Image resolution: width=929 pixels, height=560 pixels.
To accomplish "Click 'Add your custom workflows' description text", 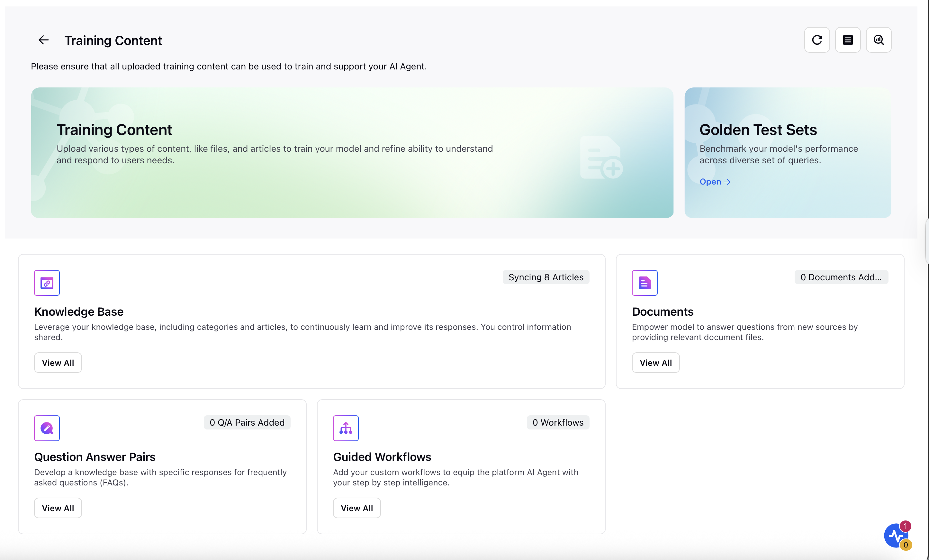I will (455, 477).
